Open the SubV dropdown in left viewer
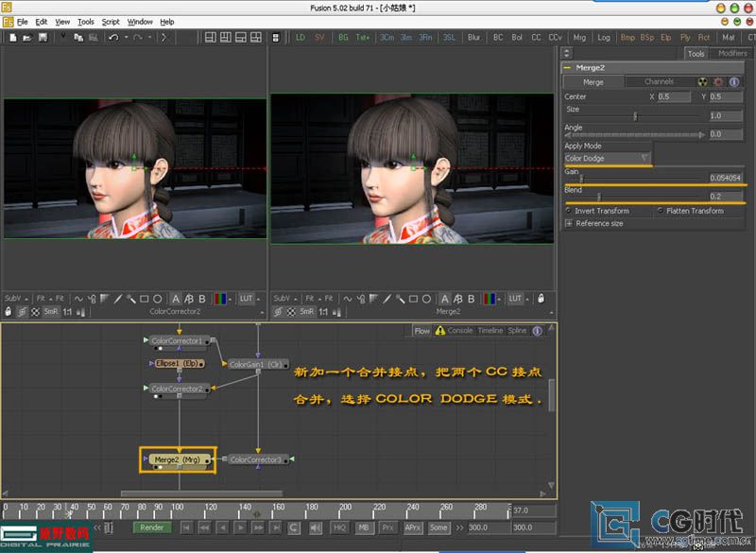 [16, 299]
